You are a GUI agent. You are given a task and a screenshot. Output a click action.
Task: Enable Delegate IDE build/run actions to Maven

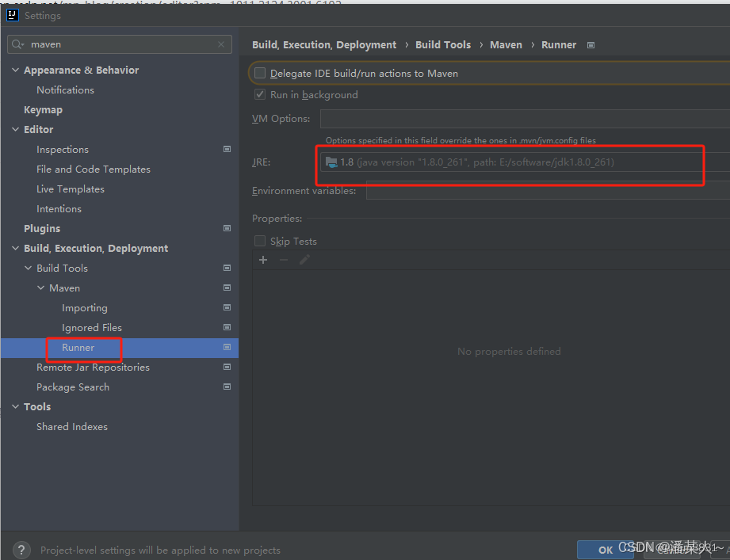click(x=260, y=73)
